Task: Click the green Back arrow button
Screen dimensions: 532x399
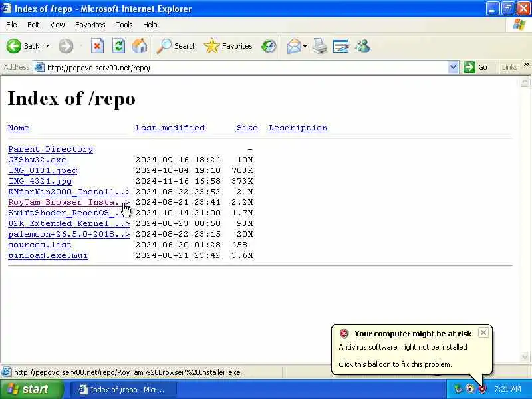Action: [x=14, y=46]
